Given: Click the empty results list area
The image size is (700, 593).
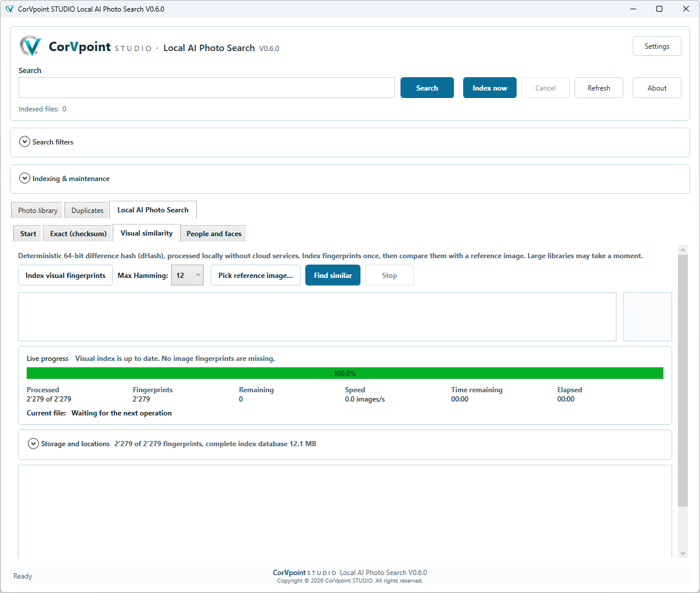Looking at the screenshot, I should click(x=345, y=511).
